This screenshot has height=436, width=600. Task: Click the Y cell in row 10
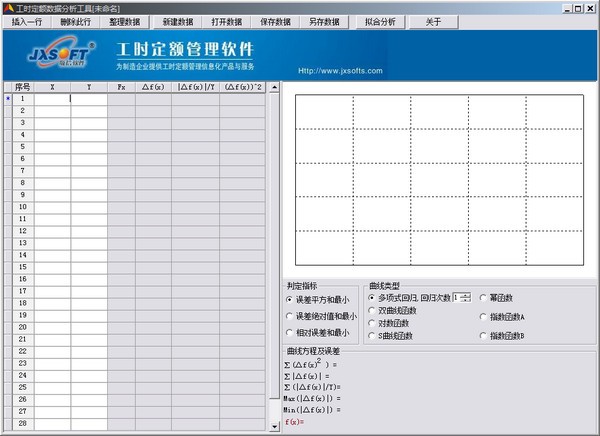89,207
